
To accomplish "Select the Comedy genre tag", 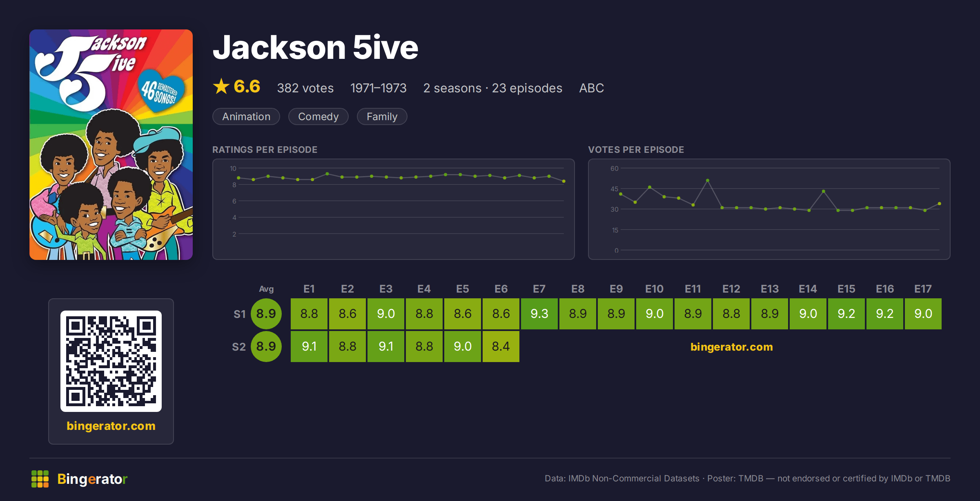I will (x=318, y=116).
